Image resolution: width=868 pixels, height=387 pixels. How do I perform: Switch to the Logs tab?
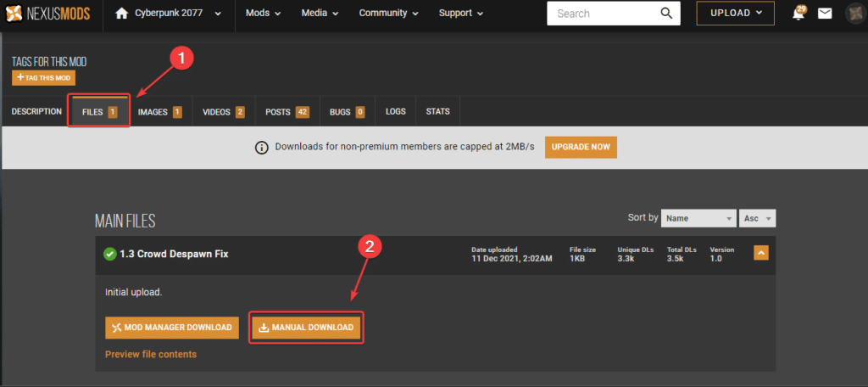point(396,111)
